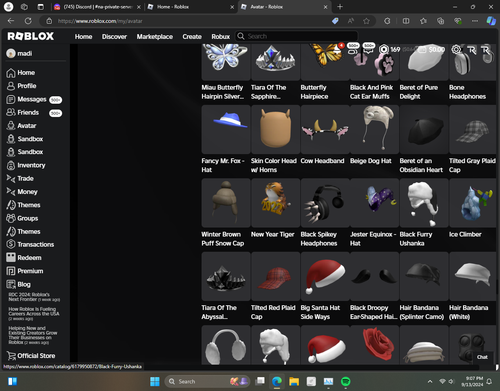Select the Beige Dog Hat thumbnail
This screenshot has width=500, height=391.
[374, 129]
